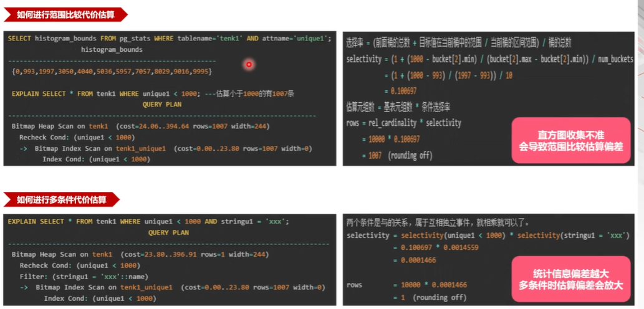Select the 如何进行多条件代价估算 heading banner
Viewport: 644px width, 309px height.
coord(61,200)
